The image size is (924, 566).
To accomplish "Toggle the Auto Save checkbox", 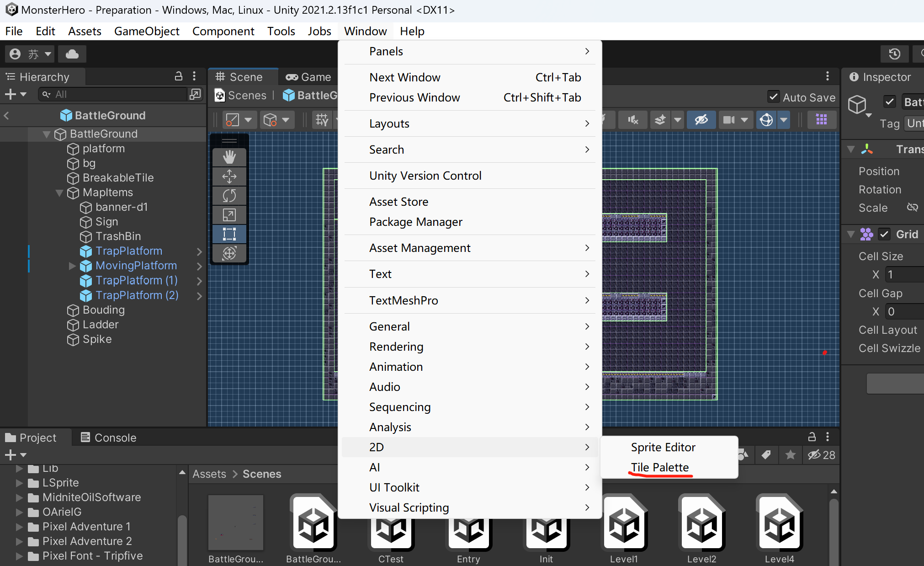I will [773, 97].
